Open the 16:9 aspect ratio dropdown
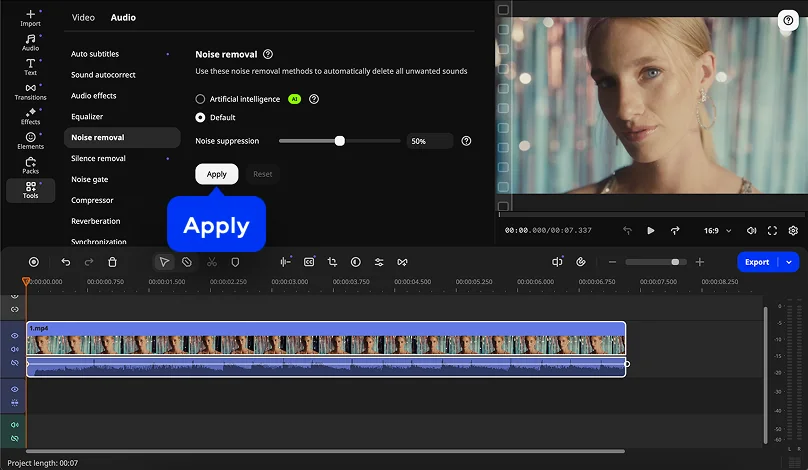 (x=716, y=230)
